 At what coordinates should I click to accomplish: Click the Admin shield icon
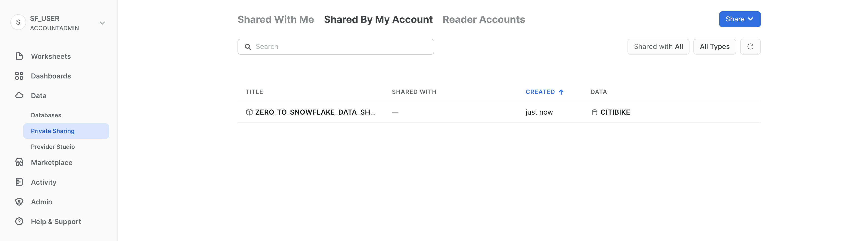point(19,202)
